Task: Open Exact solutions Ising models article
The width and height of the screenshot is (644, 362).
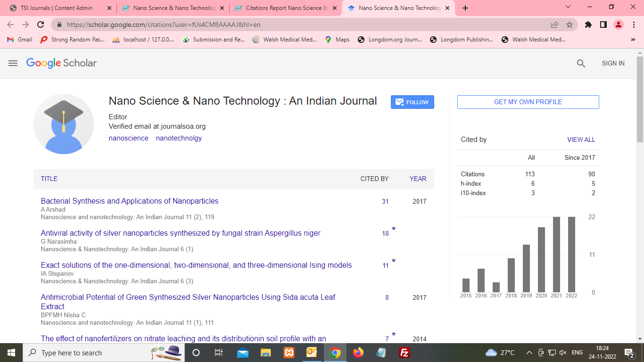Action: 196,265
